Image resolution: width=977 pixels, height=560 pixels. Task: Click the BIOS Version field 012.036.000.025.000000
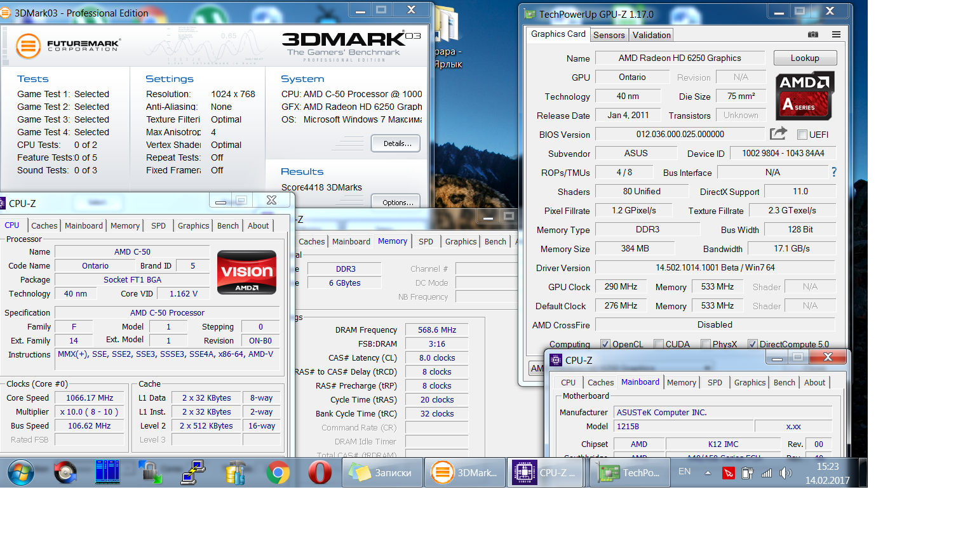(680, 134)
